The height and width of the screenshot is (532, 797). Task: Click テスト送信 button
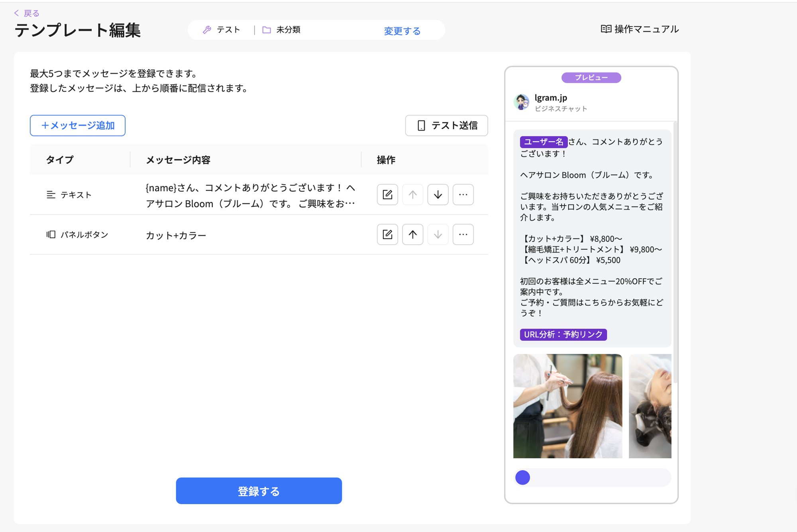(x=446, y=126)
